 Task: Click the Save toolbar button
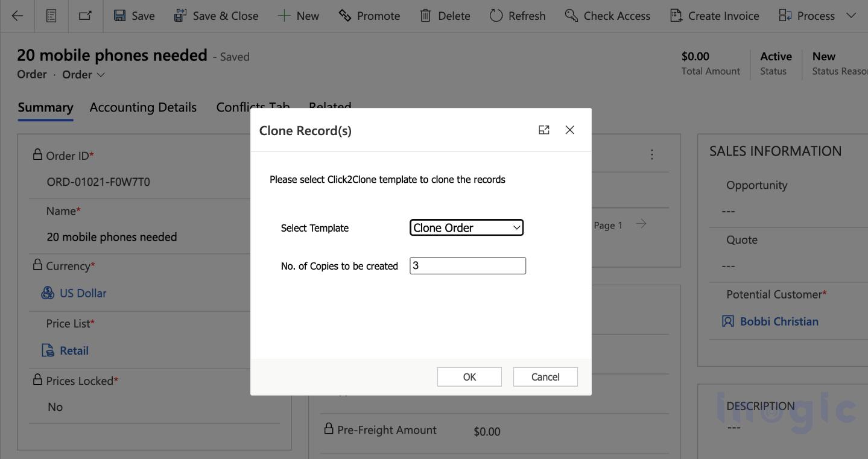coord(135,16)
